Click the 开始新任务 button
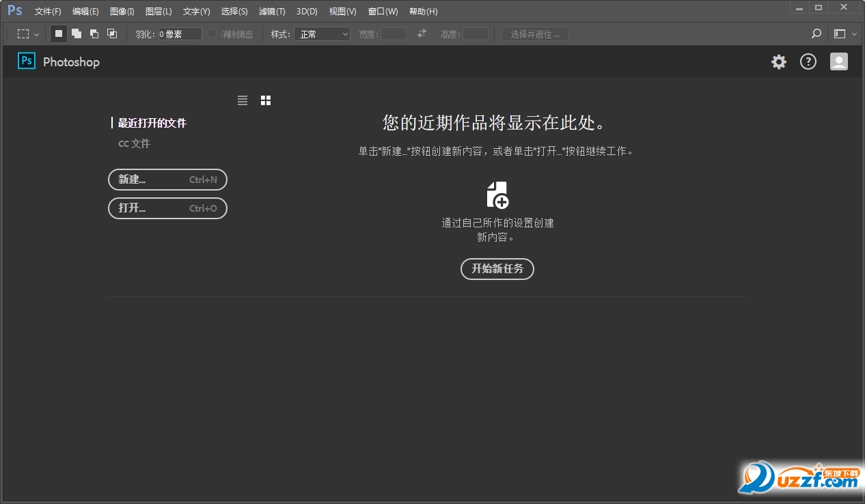865x504 pixels. (x=497, y=269)
